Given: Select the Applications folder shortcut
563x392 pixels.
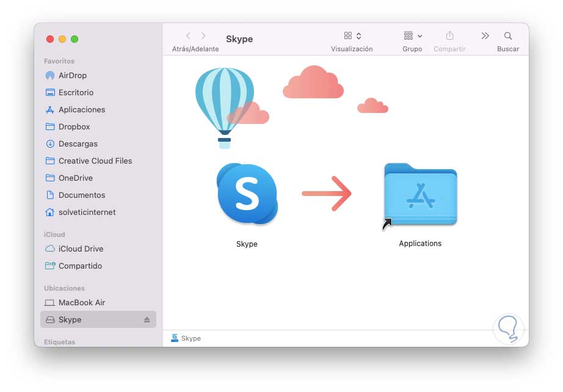Looking at the screenshot, I should pyautogui.click(x=420, y=195).
